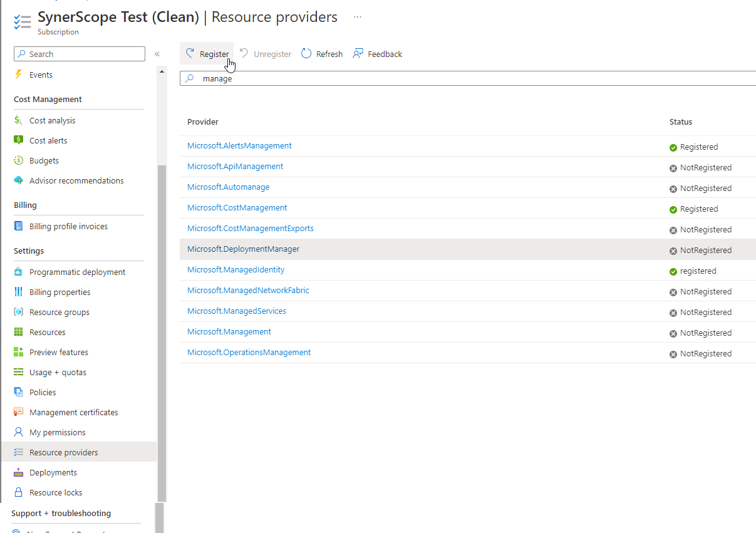Screen dimensions: 756x533
Task: Register the selected resource provider
Action: [207, 53]
